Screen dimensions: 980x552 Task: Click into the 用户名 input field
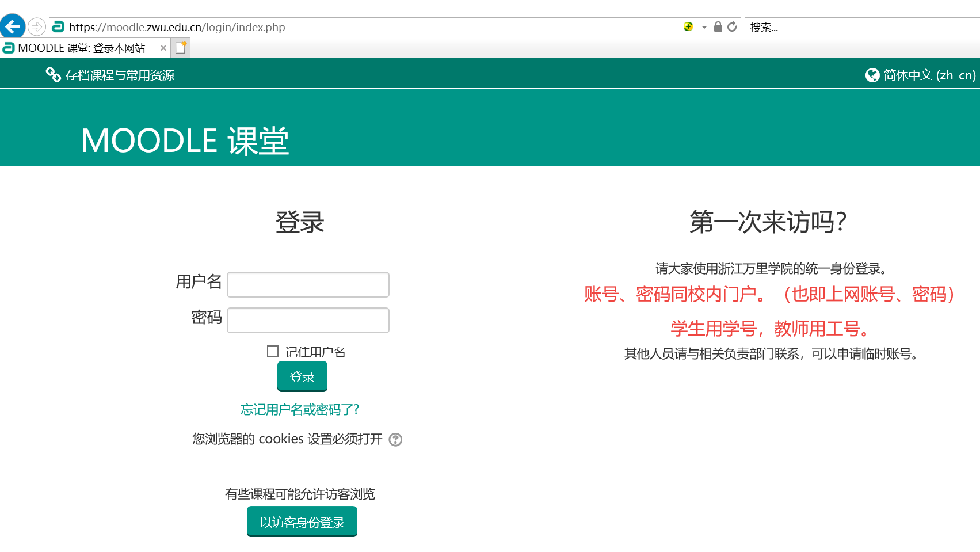(x=308, y=284)
